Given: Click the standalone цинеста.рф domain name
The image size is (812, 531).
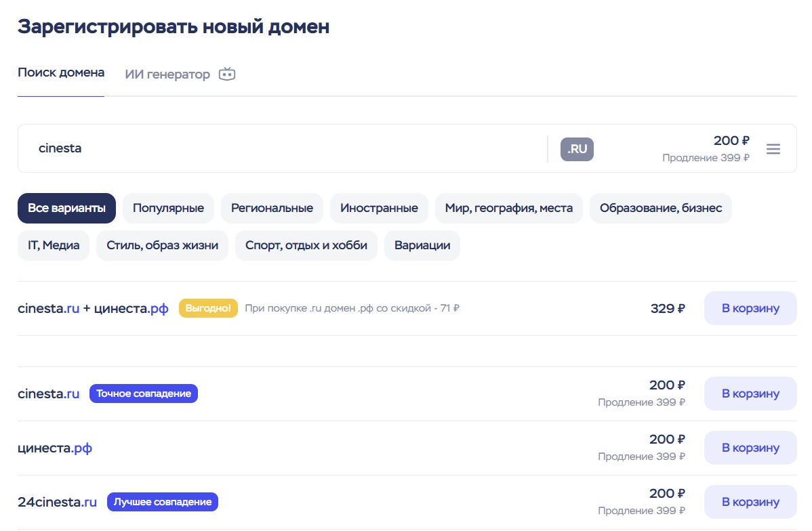Looking at the screenshot, I should coord(55,448).
